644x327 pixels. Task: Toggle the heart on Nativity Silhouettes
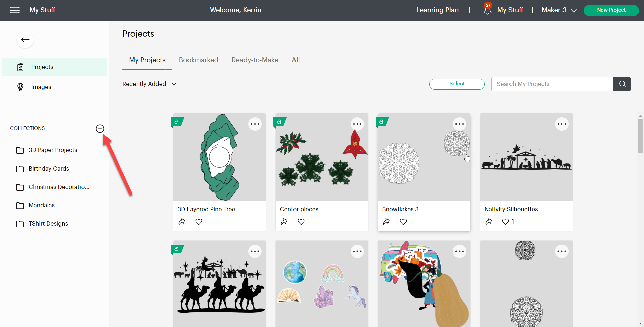505,222
